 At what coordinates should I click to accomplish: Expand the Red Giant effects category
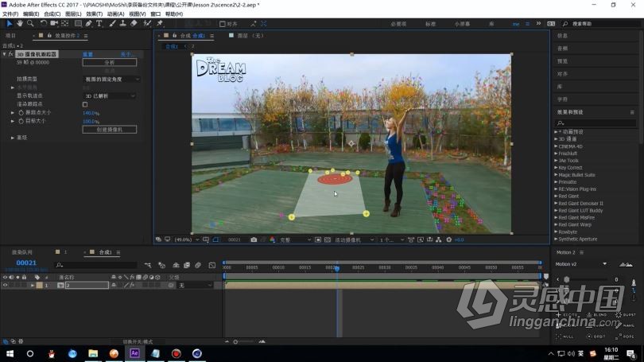click(556, 196)
